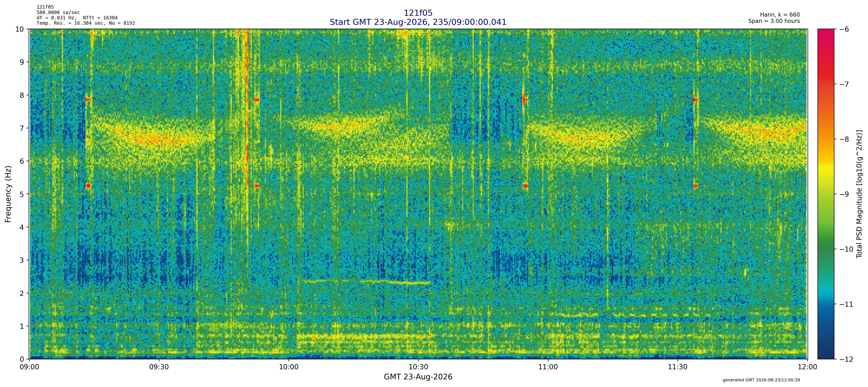This screenshot has height=387, width=868.
Task: Click the "GMT 23-Aug-2026" x-axis label
Action: tap(418, 377)
